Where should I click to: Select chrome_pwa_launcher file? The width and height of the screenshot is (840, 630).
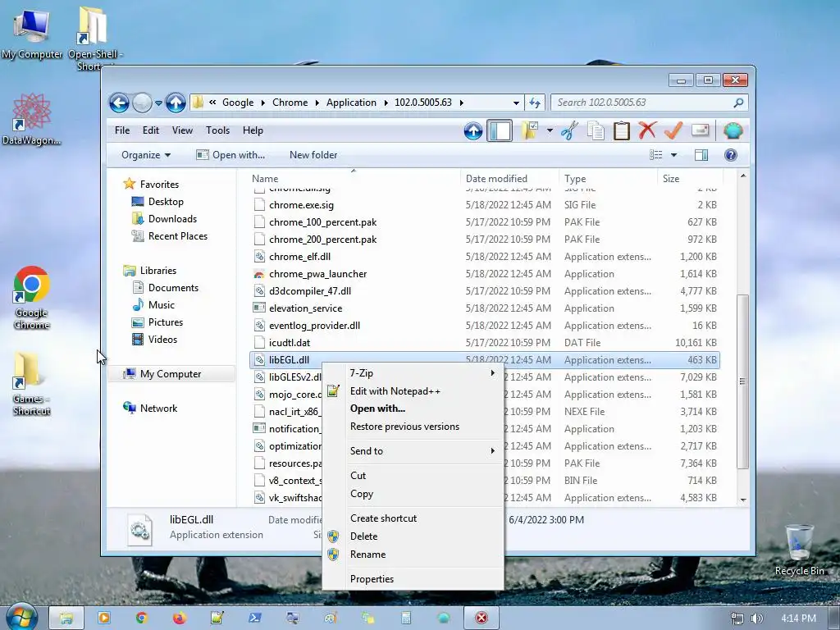[x=485, y=274]
